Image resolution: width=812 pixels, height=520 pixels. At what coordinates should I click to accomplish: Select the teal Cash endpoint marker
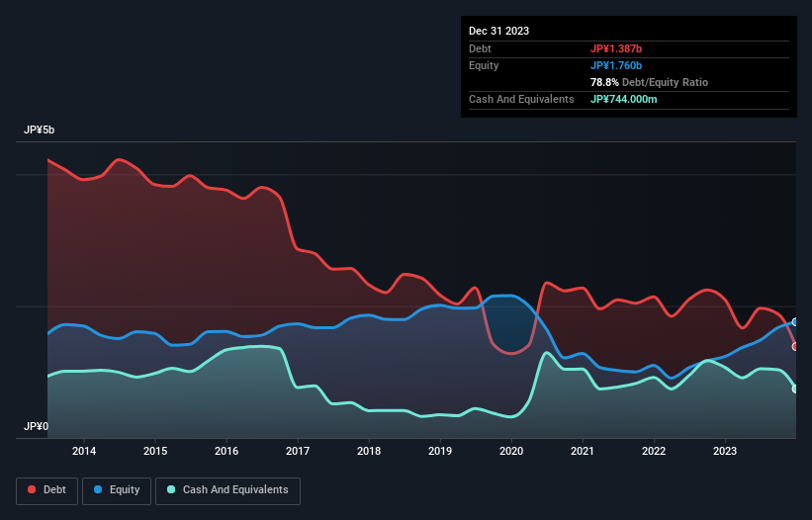click(x=795, y=389)
